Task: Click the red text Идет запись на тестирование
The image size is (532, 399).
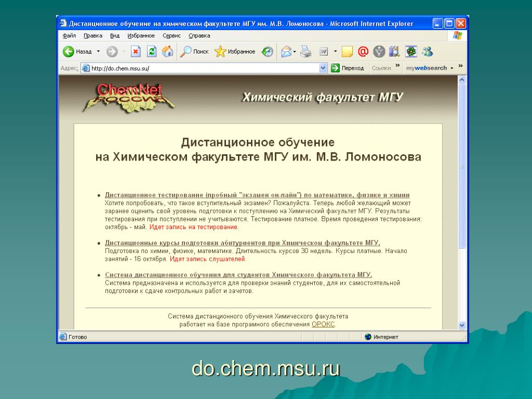Action: point(193,227)
